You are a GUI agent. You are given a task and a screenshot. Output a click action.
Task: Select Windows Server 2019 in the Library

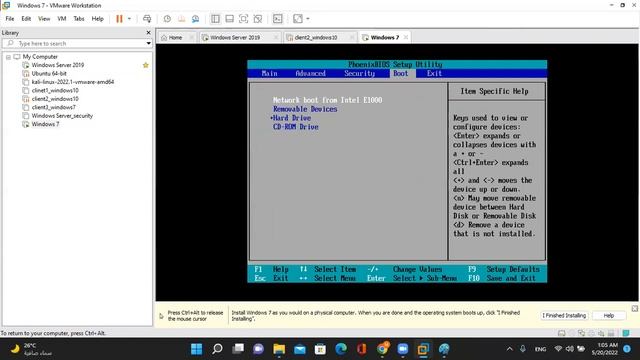pos(58,65)
